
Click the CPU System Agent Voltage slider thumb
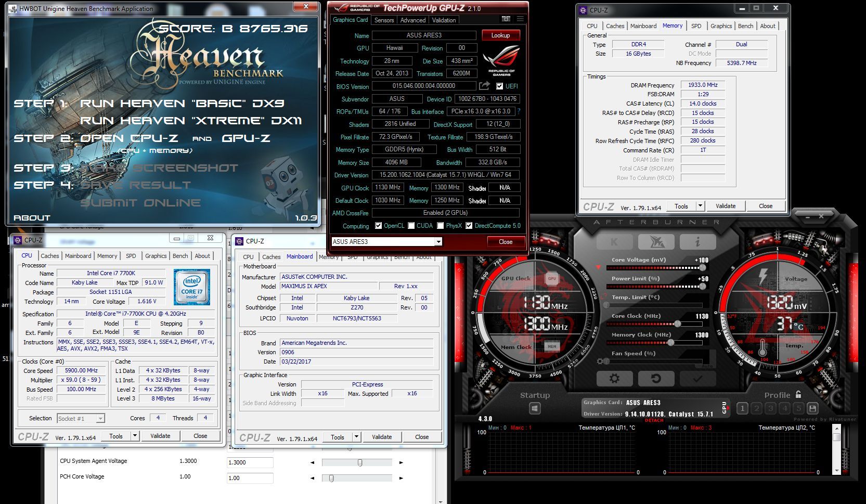click(x=360, y=462)
